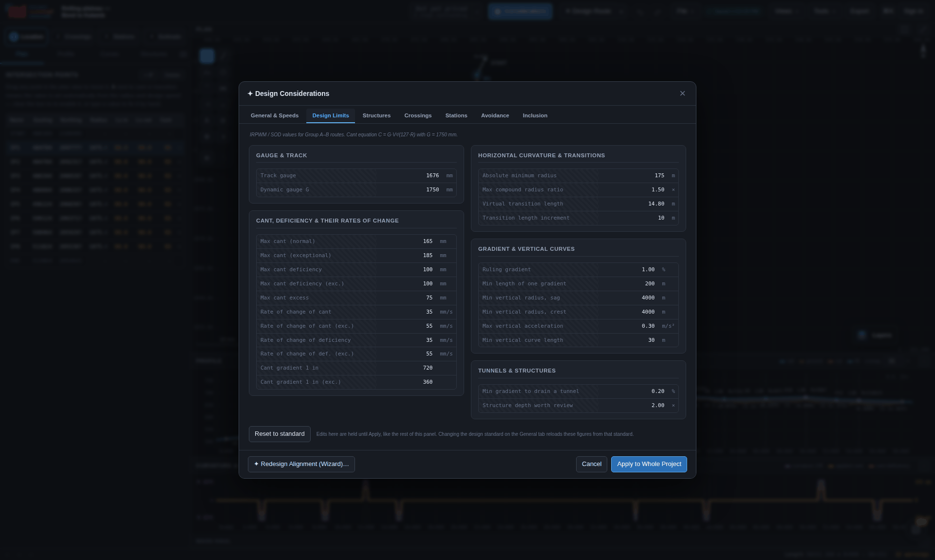The width and height of the screenshot is (935, 560).
Task: Edit the Dynamic gauge G value
Action: click(x=409, y=190)
